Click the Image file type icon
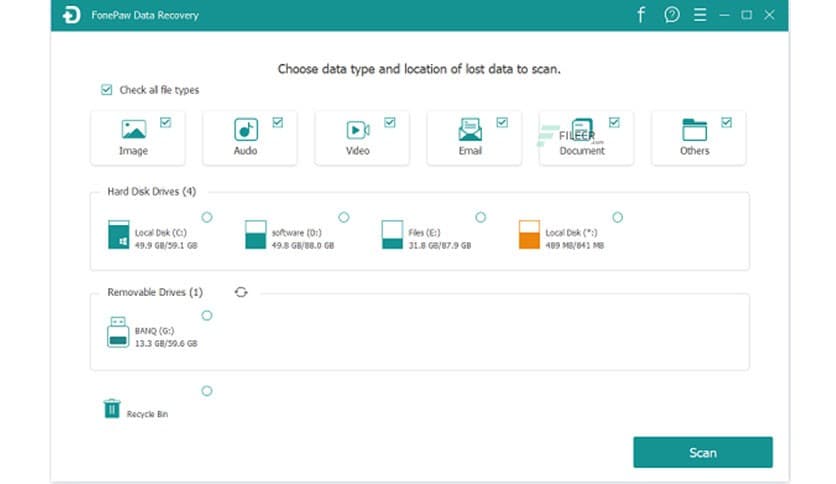 click(133, 130)
